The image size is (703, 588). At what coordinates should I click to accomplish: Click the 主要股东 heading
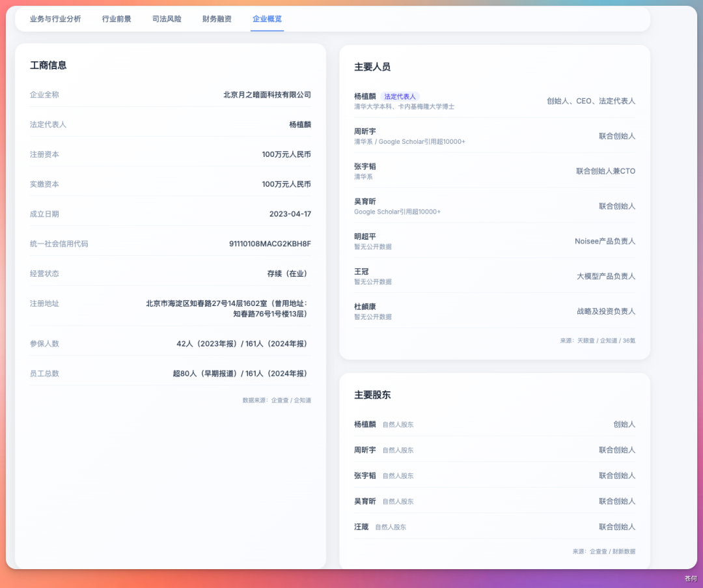[x=372, y=395]
